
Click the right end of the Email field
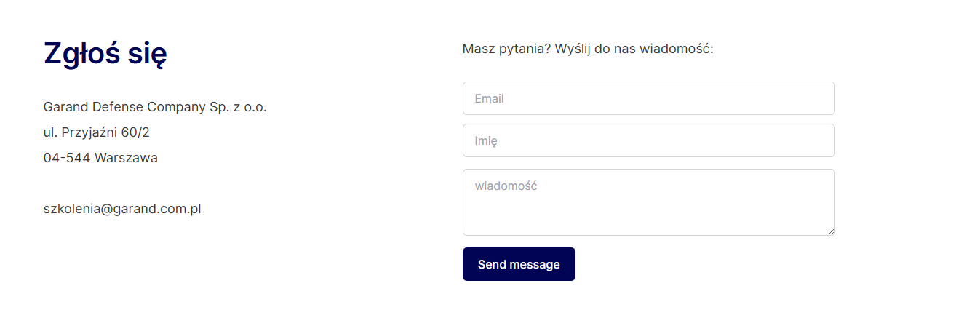[815, 98]
